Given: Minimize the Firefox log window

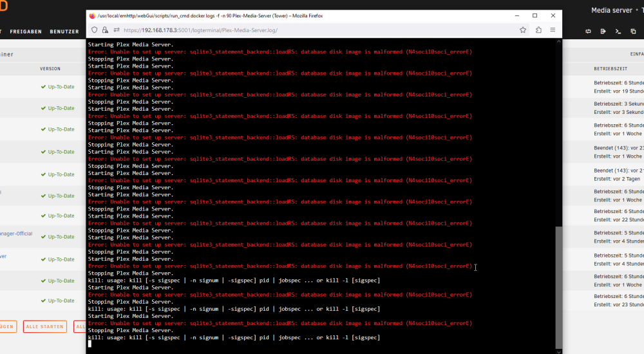Looking at the screenshot, I should (516, 15).
